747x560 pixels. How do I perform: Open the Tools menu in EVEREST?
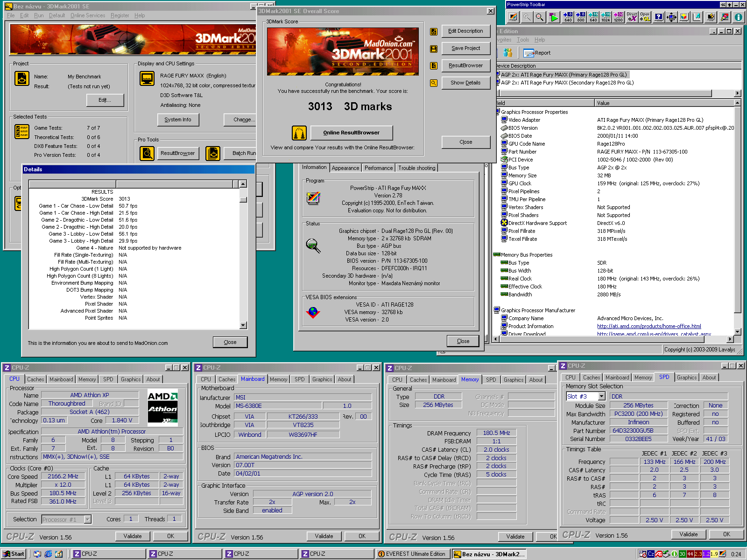pos(523,40)
